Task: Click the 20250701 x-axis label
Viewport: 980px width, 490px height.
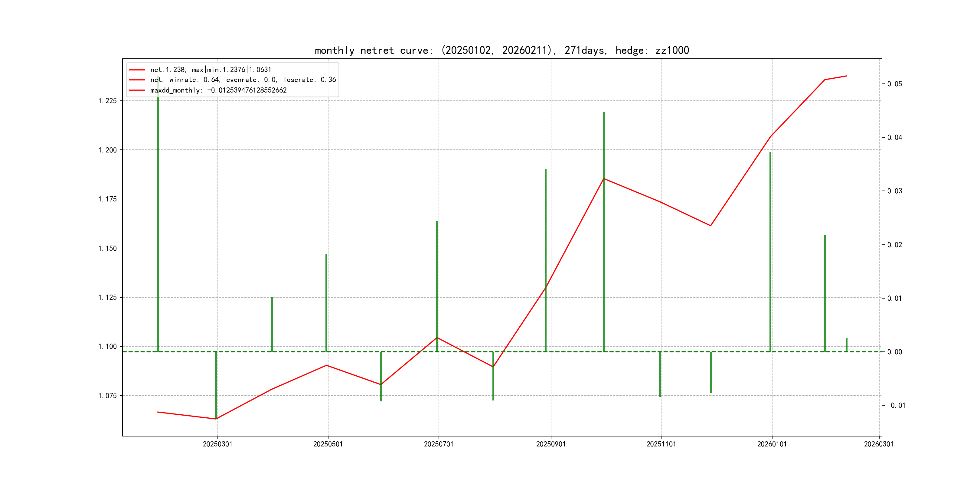Action: coord(438,444)
